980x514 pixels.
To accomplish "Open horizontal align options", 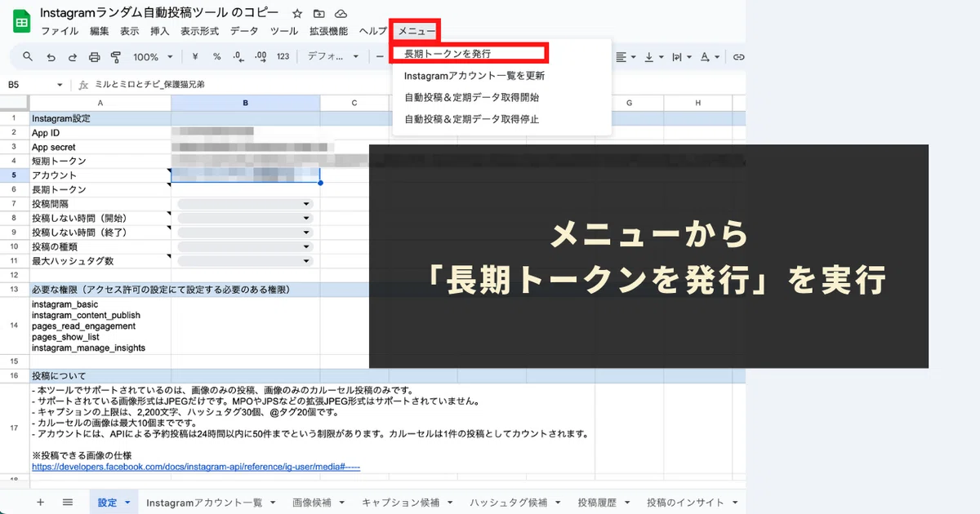I will click(x=626, y=57).
